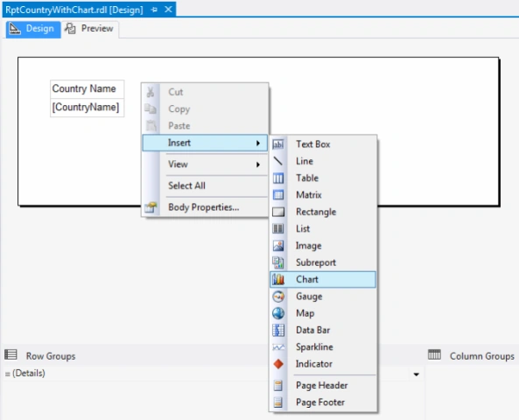519x420 pixels.
Task: Select the Chart icon in Insert submenu
Action: pyautogui.click(x=278, y=279)
